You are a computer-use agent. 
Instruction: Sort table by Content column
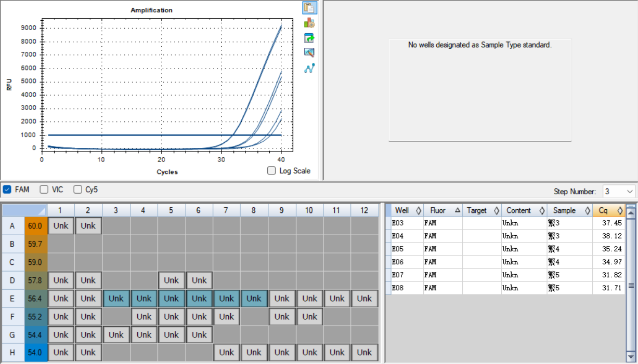[524, 210]
